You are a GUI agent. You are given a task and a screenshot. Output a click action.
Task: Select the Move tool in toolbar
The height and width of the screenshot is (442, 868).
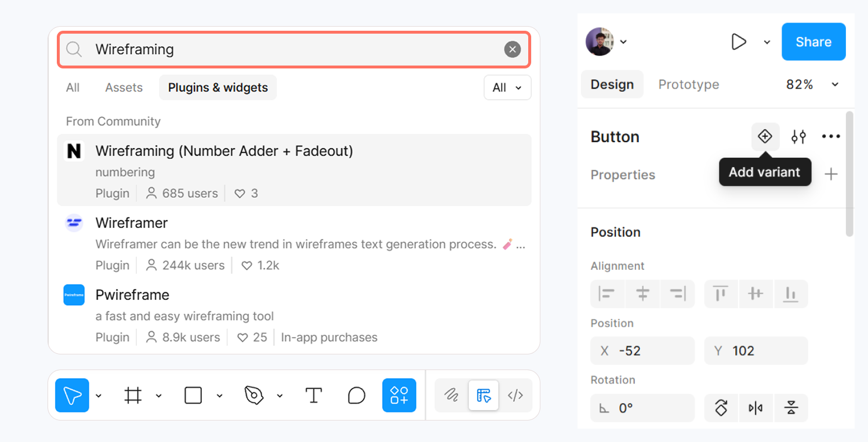pyautogui.click(x=72, y=396)
